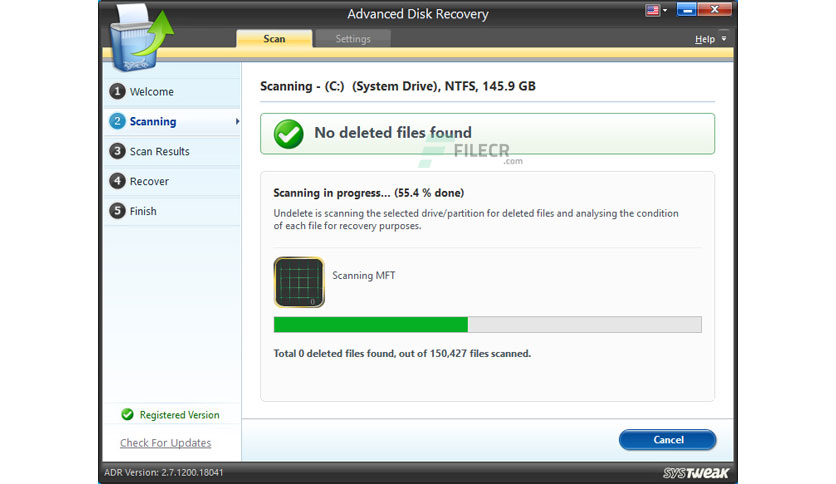Go to the Welcome step
The width and height of the screenshot is (836, 484).
tap(172, 92)
